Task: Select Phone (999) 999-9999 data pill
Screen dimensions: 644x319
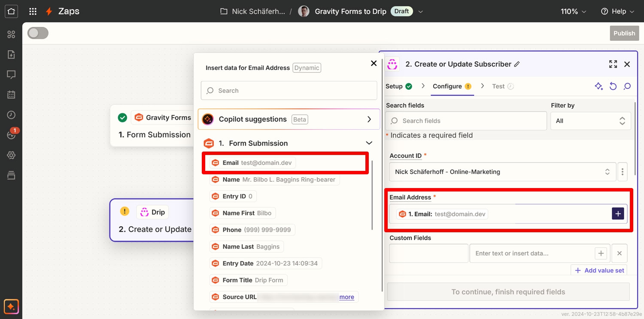Action: (x=252, y=230)
